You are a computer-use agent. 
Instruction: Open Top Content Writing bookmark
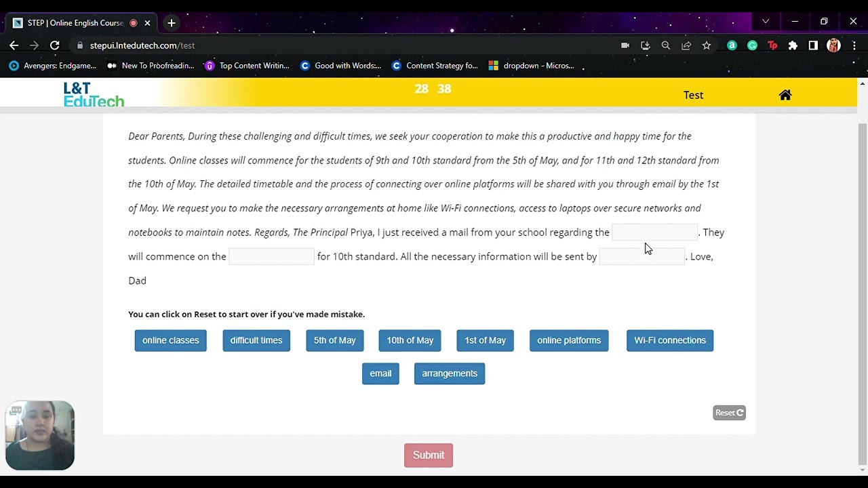click(248, 66)
